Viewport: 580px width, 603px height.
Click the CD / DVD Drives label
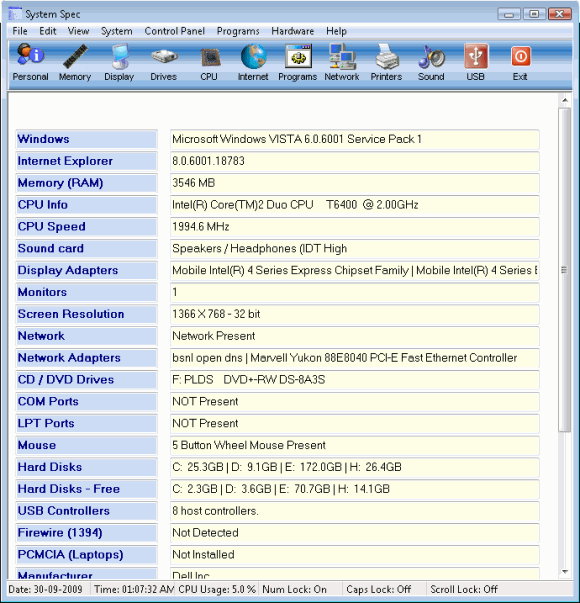pos(87,380)
